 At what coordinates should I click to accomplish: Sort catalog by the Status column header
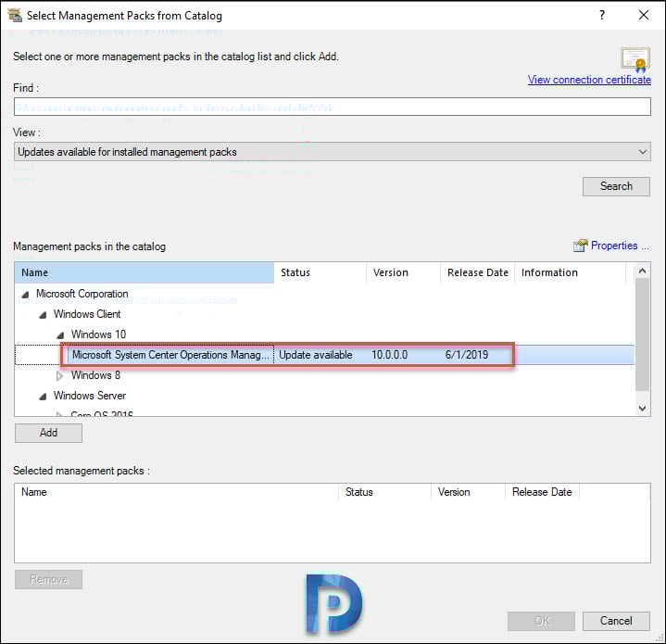point(320,272)
